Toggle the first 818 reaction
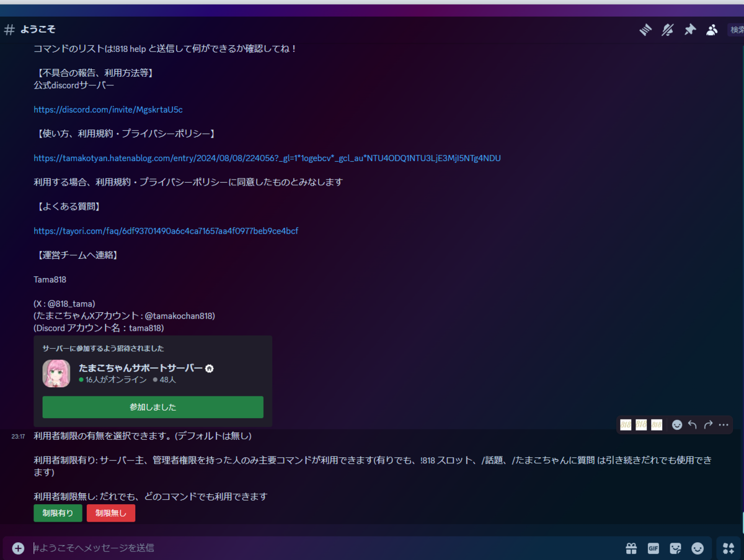Screen dimensions: 744x560 (x=626, y=424)
